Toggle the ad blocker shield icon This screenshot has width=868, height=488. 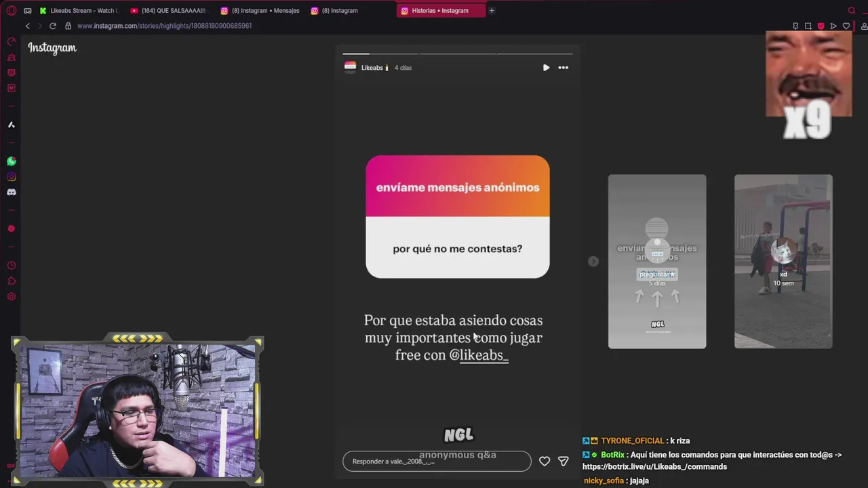click(x=821, y=26)
